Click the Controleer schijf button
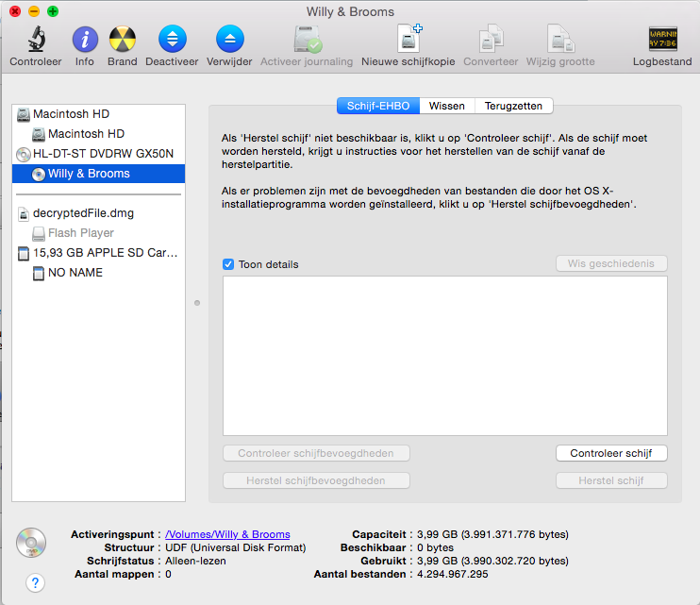Viewport: 700px width, 605px height. point(610,453)
